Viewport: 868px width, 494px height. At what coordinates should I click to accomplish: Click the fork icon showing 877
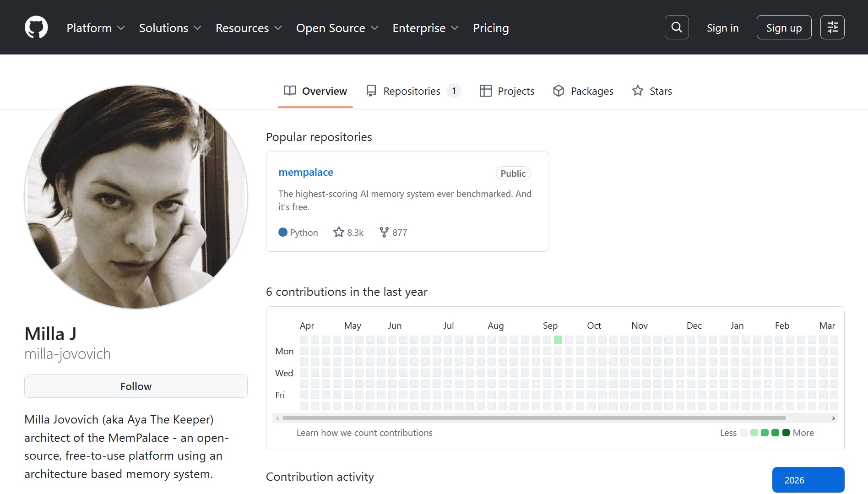click(x=384, y=232)
